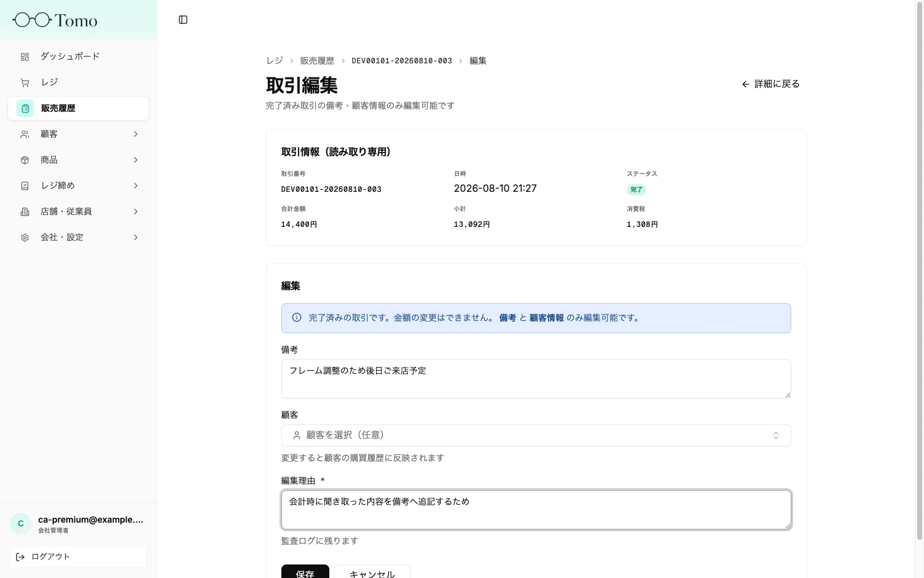Viewport: 924px width, 578px height.
Task: Click the キャンセル button
Action: pyautogui.click(x=372, y=573)
